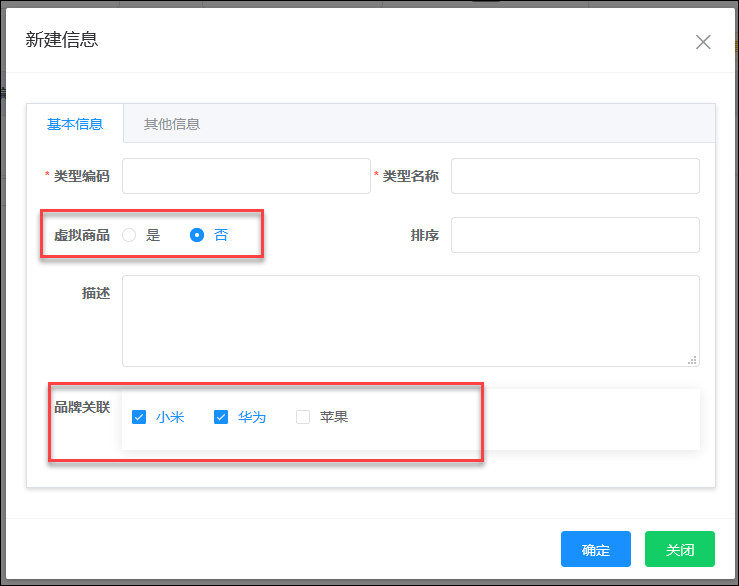Grab the 描述 textarea resize handle
The height and width of the screenshot is (586, 739).
click(692, 360)
